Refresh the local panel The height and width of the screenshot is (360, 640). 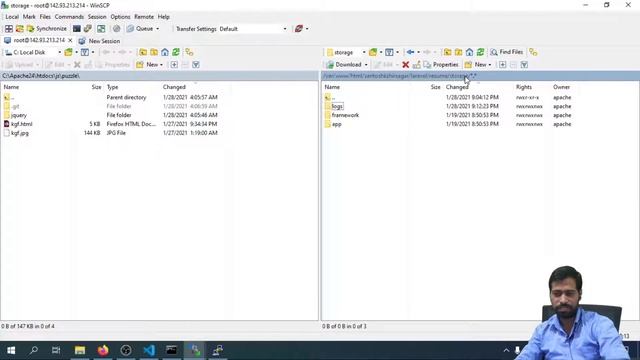(x=176, y=52)
